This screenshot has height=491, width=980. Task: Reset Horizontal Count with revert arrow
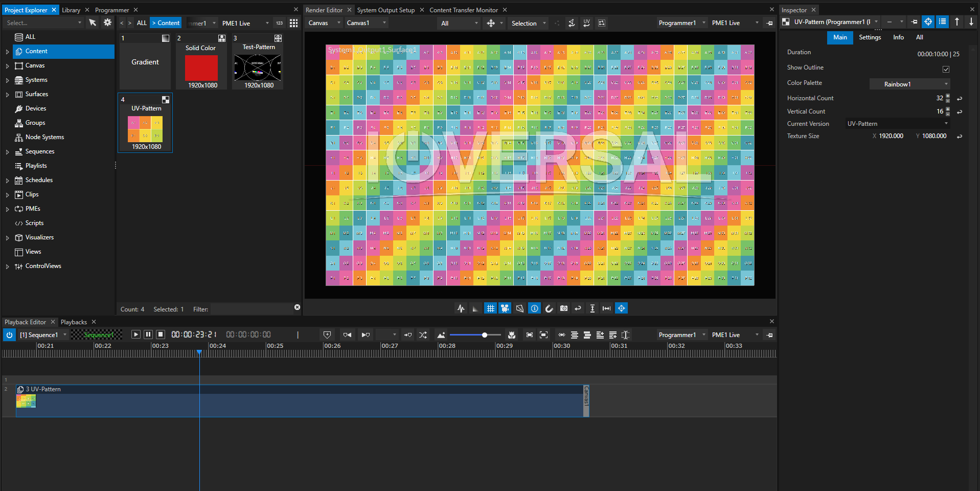click(960, 98)
